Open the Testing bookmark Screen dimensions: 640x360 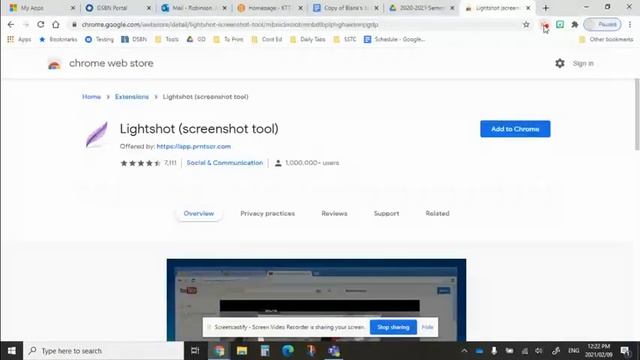(x=100, y=39)
